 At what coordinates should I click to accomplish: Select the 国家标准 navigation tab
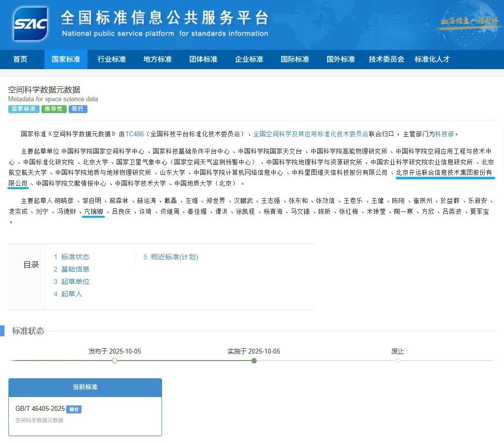[66, 59]
